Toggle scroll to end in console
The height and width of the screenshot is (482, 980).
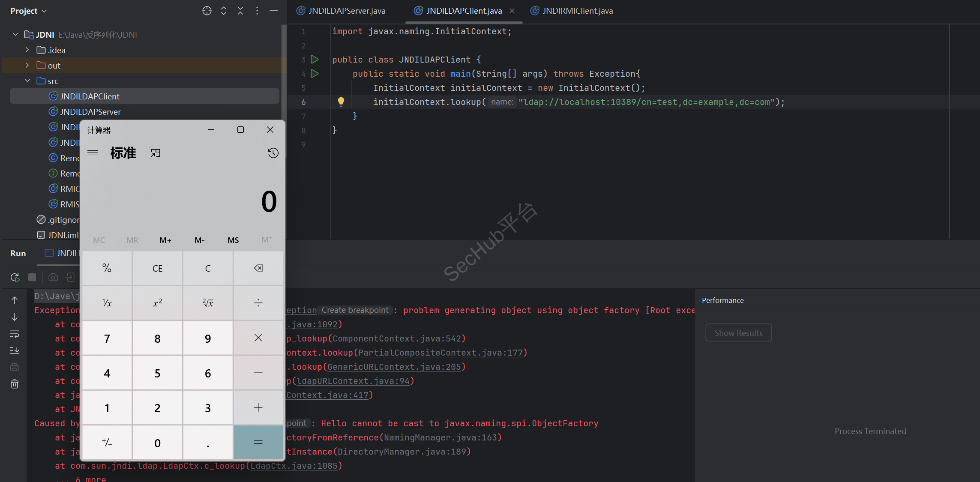tap(15, 350)
